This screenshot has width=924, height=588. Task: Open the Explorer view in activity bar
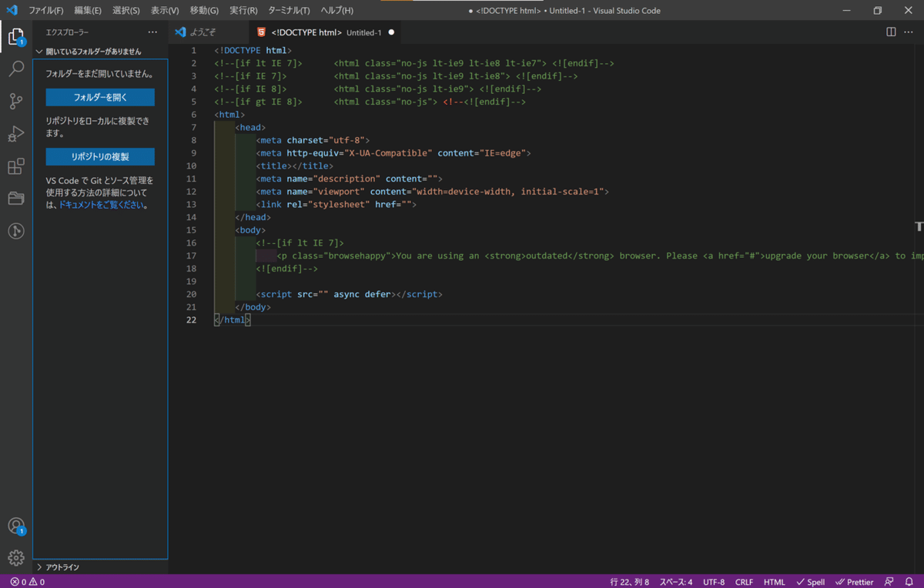pyautogui.click(x=16, y=36)
